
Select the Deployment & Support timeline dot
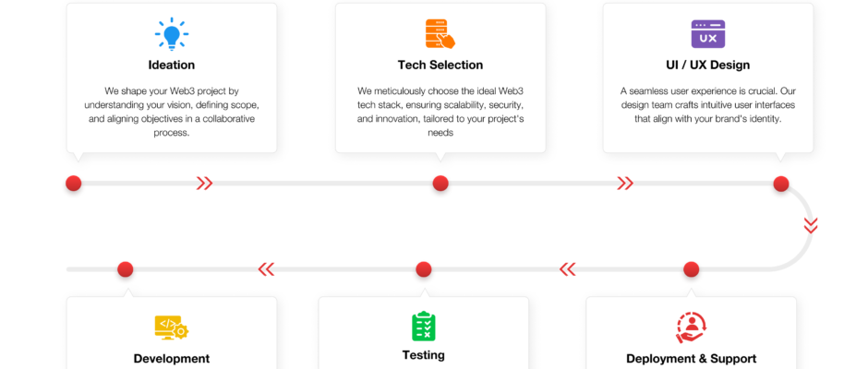click(691, 269)
